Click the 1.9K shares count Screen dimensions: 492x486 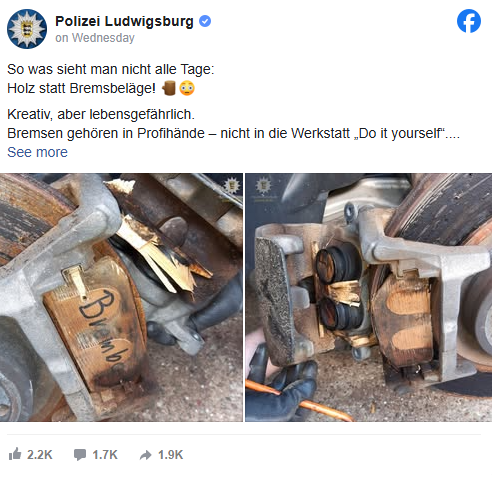click(170, 455)
